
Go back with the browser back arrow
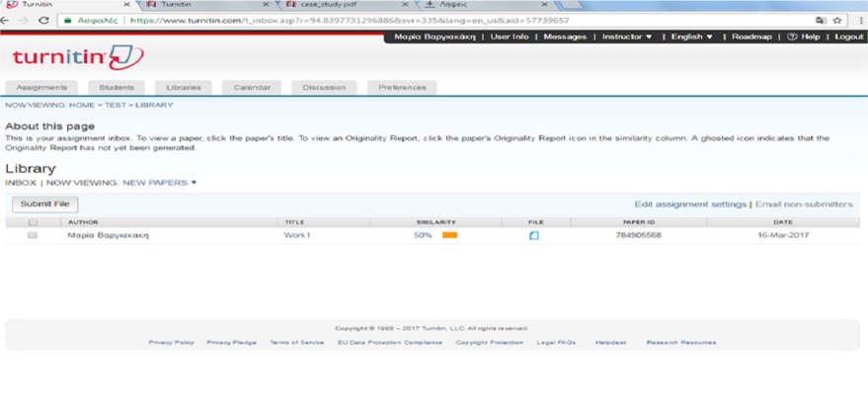click(x=4, y=20)
